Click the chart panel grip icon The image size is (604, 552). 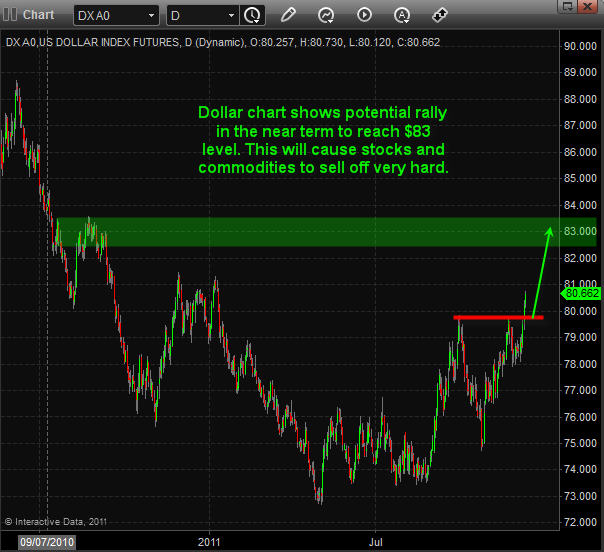click(10, 15)
